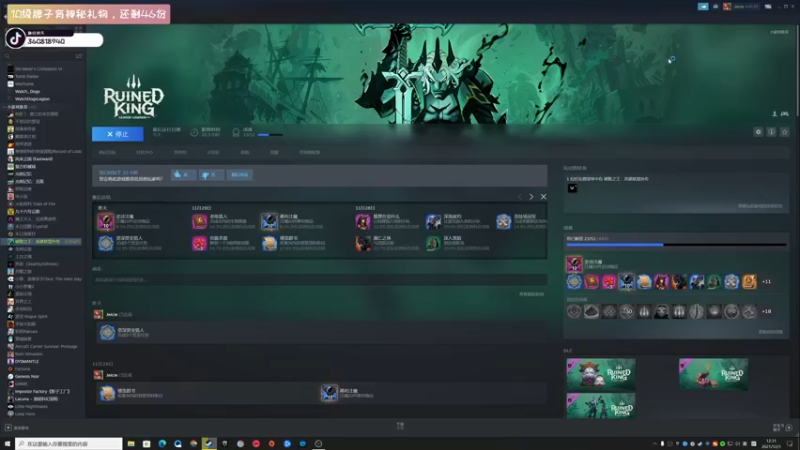Select Watch_Dogs in library list
The width and height of the screenshot is (800, 450).
(x=27, y=91)
